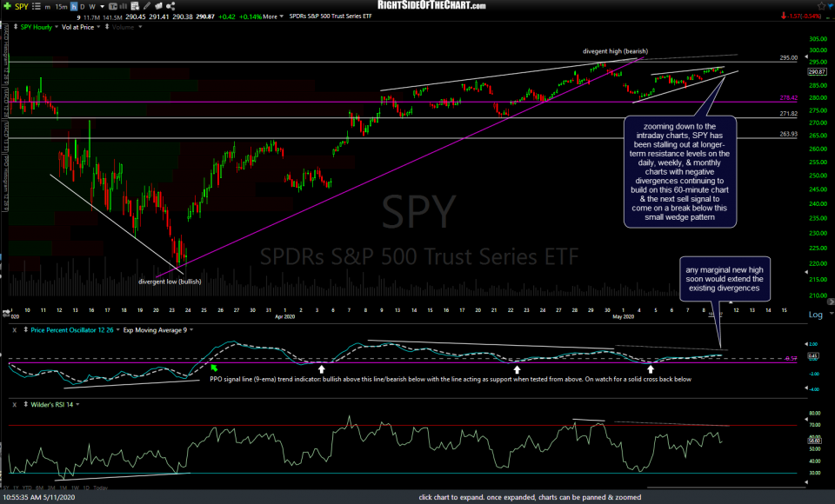The width and height of the screenshot is (835, 504).
Task: Switch chart to hourly with the h button
Action: (73, 5)
